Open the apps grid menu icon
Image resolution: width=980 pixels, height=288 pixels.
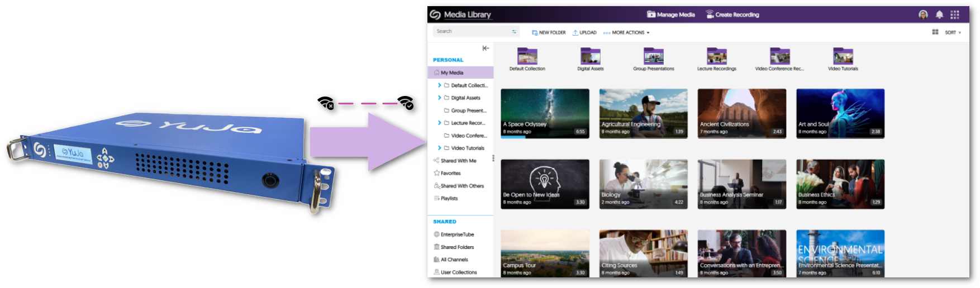955,15
